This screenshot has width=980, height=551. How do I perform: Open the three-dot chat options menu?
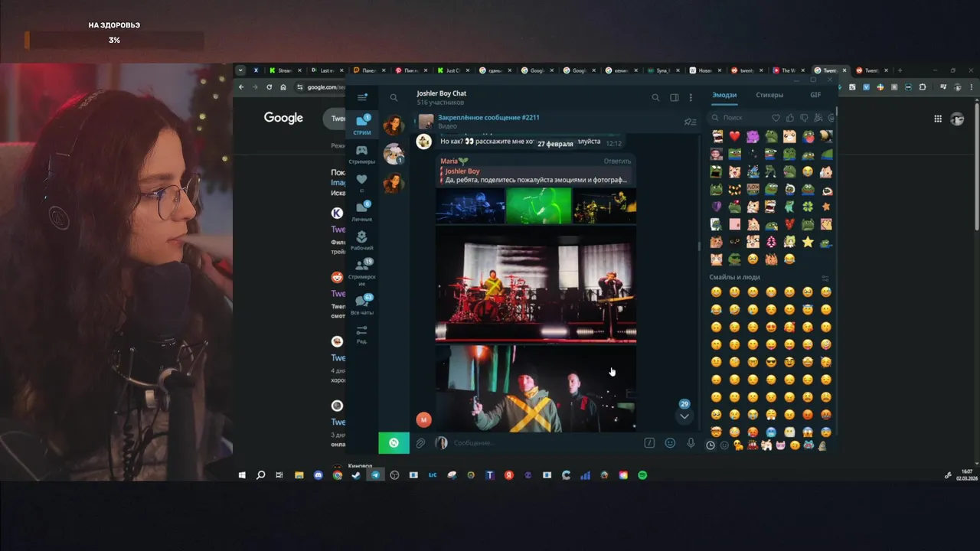pyautogui.click(x=691, y=97)
